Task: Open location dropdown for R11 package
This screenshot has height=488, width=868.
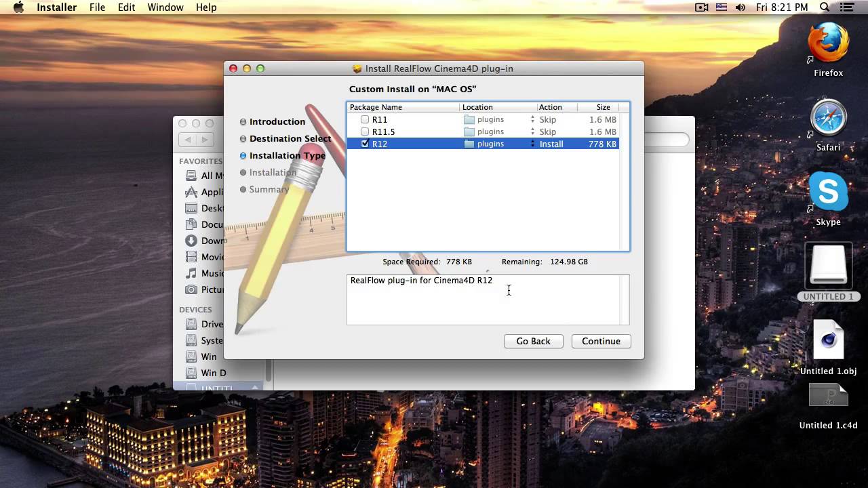Action: (532, 120)
